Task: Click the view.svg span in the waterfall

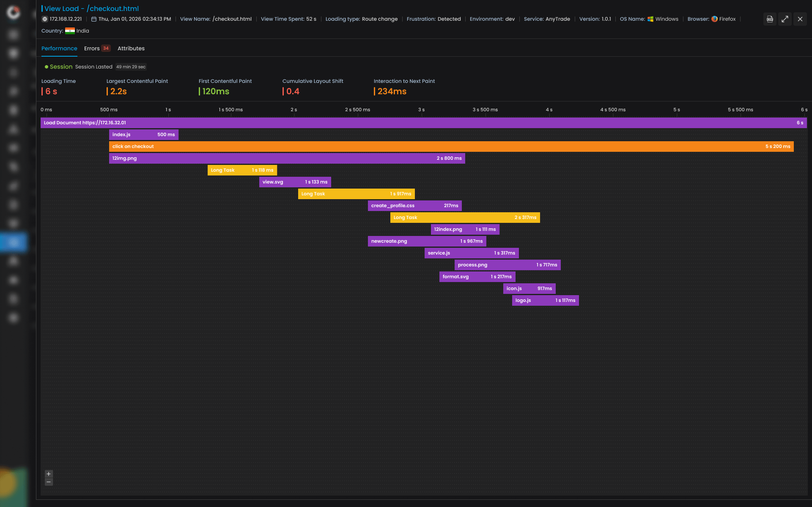Action: coord(295,182)
